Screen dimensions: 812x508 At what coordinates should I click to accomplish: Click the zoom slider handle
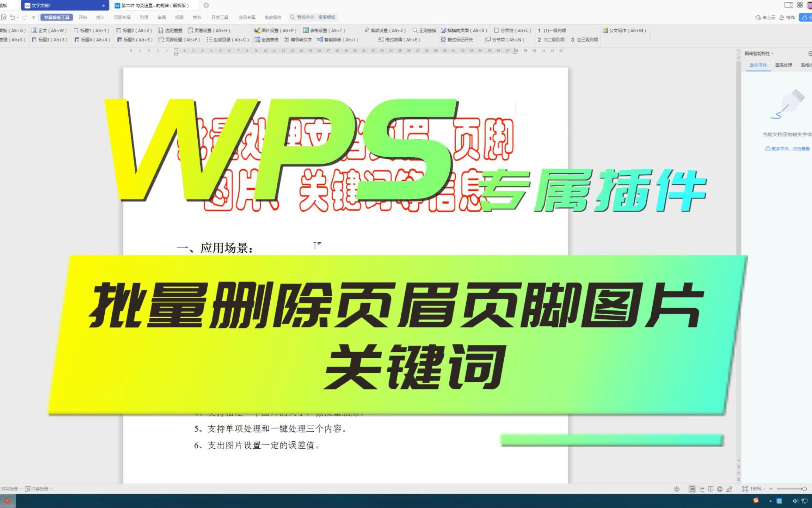point(804,489)
